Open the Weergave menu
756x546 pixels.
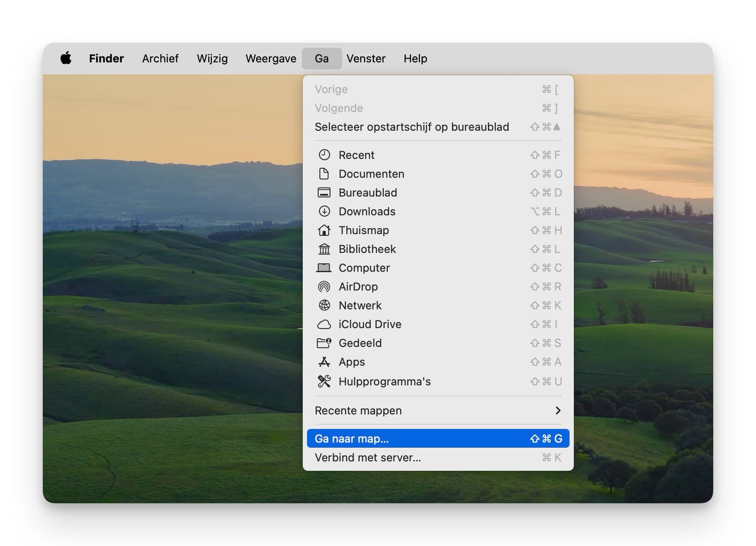271,59
